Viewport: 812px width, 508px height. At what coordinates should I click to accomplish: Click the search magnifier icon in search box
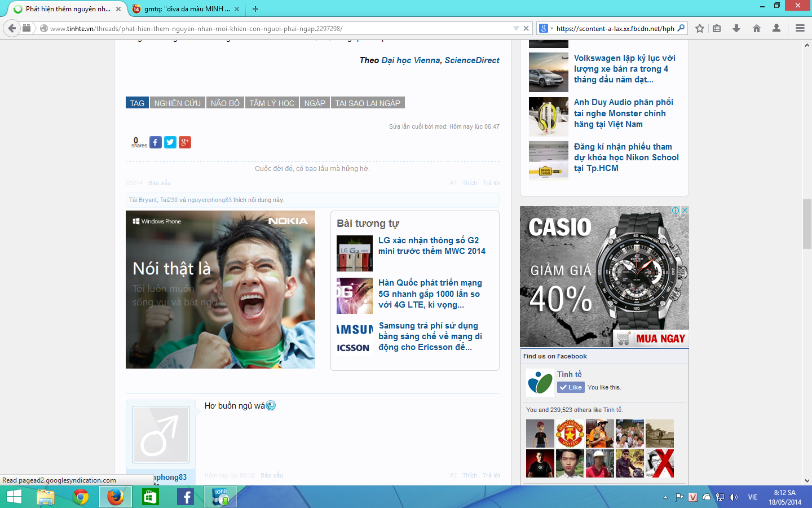click(x=681, y=28)
